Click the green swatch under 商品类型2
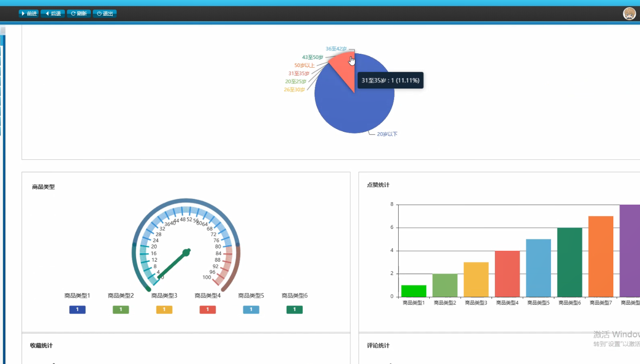This screenshot has width=640, height=364. pyautogui.click(x=121, y=310)
